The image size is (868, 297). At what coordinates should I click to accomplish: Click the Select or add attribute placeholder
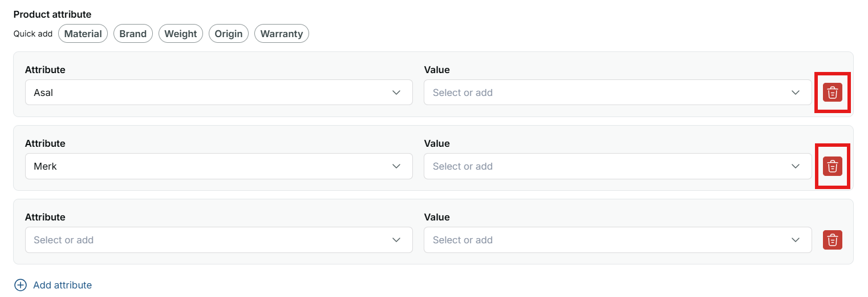pos(63,240)
